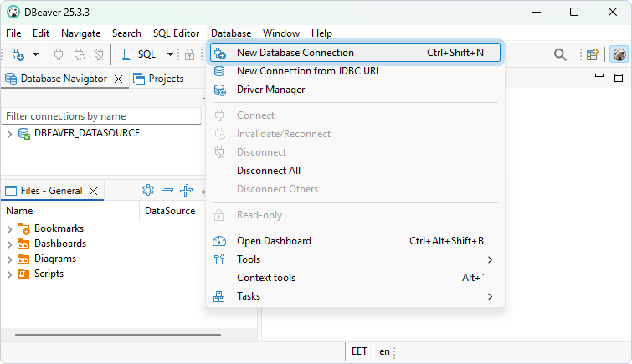This screenshot has width=632, height=364.
Task: Click the New Database Connection toolbar icon
Action: [x=18, y=54]
